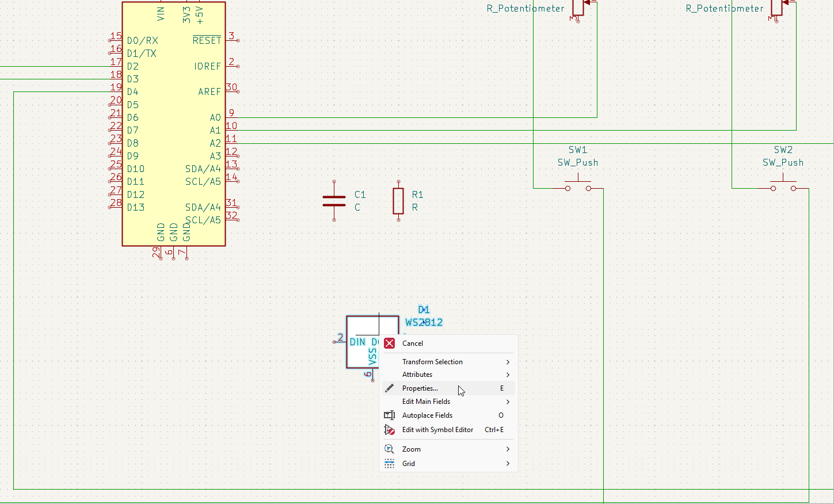Click the SW1 push button switch symbol
Screen dimensions: 834x504
tap(578, 185)
